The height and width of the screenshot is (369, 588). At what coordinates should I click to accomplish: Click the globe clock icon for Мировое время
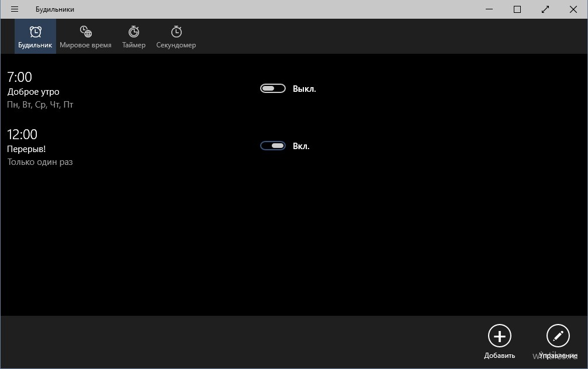point(85,32)
